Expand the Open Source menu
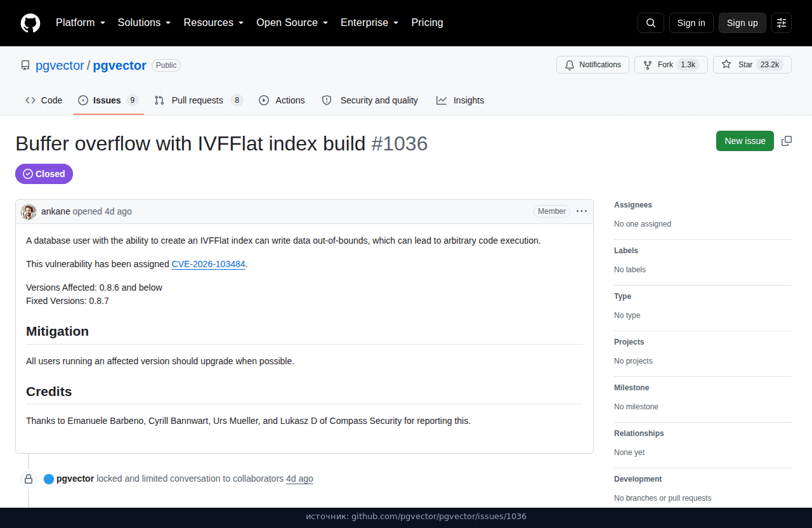 tap(292, 23)
